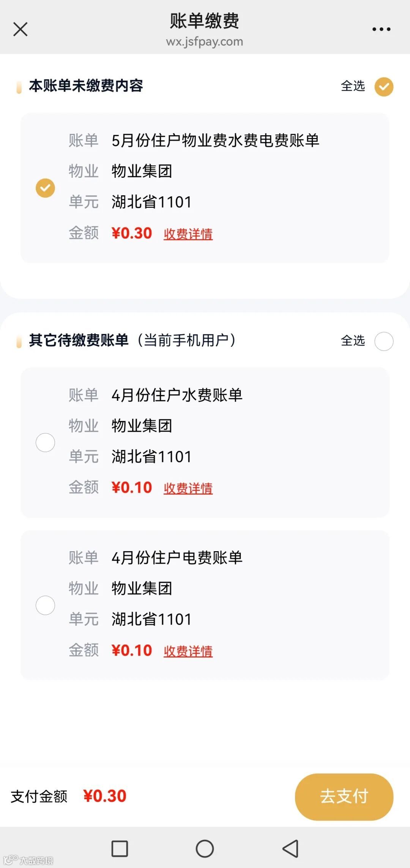
Task: Deselect the May property water electricity bill
Action: point(45,188)
